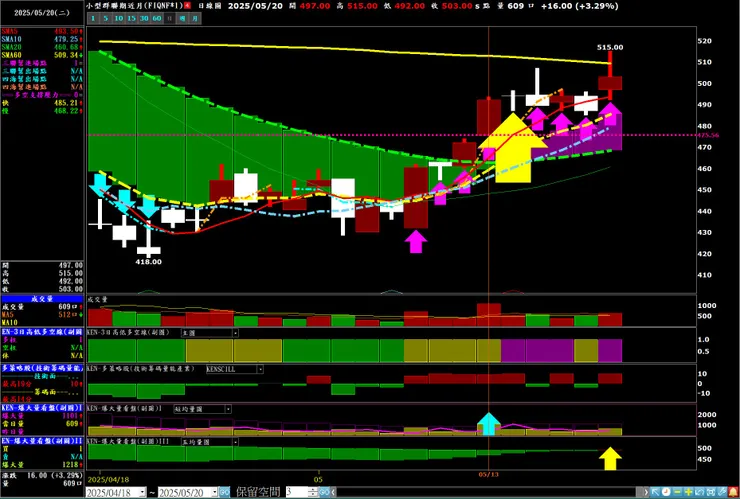Click the cursor arrow tool icon

[655, 492]
